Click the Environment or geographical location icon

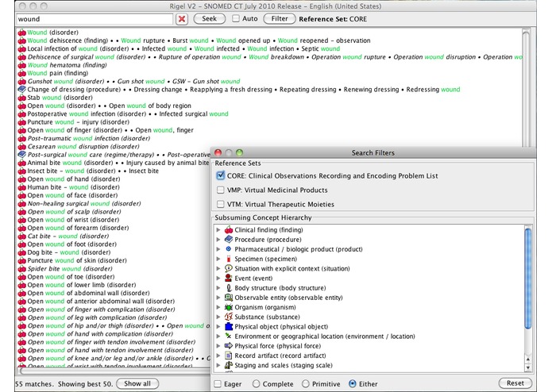(x=229, y=336)
